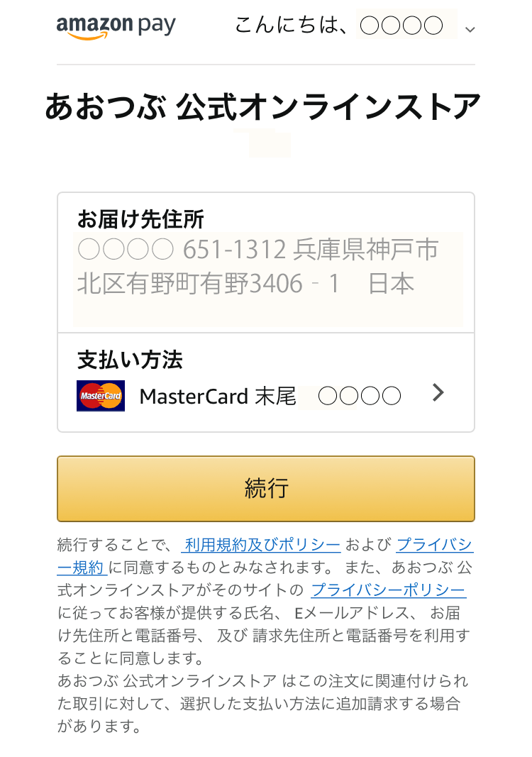Click the MasterCard logo icon

click(101, 396)
